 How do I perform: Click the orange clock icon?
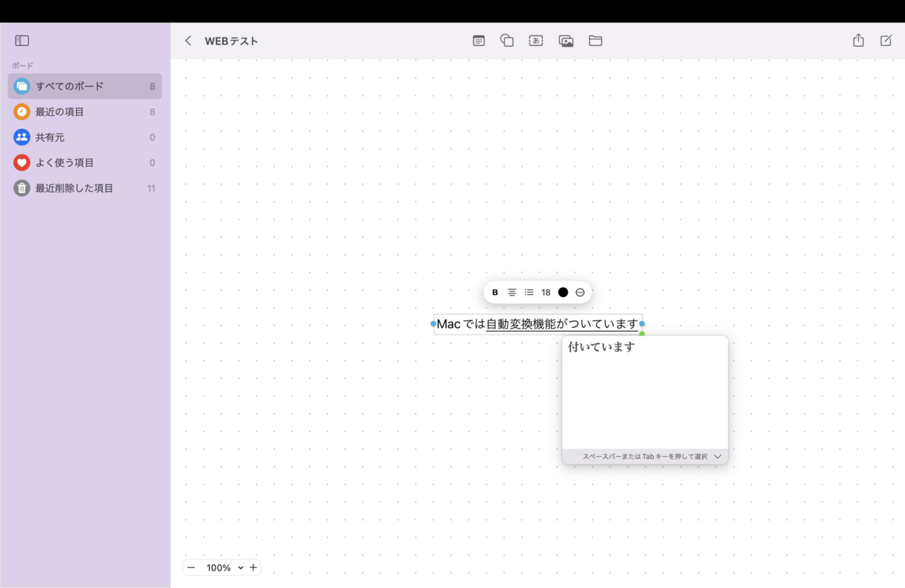(22, 112)
